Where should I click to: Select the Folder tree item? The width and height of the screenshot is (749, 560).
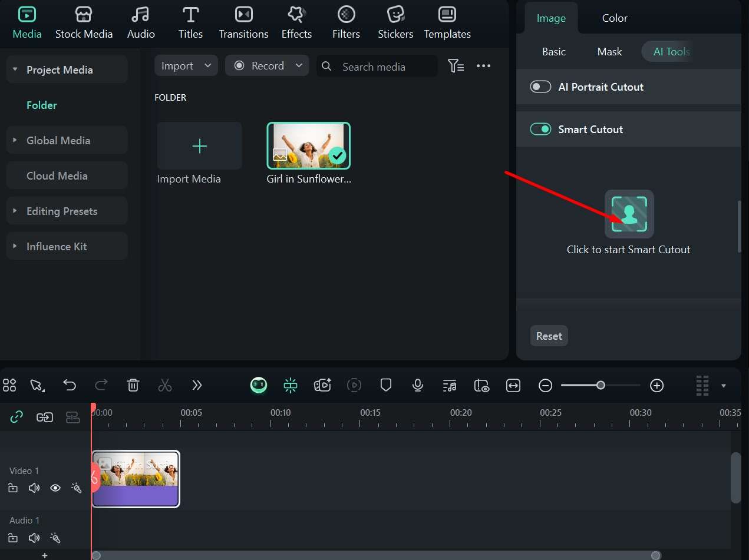pyautogui.click(x=42, y=105)
